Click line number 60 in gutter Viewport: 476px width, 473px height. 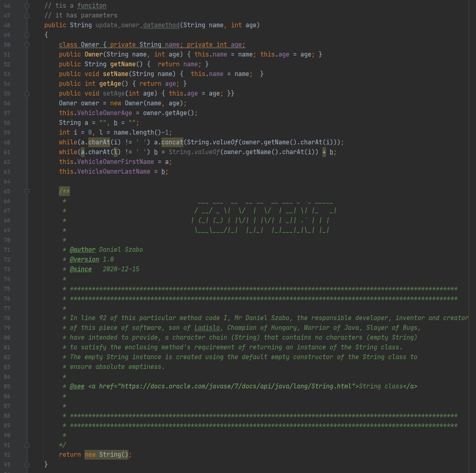7,142
